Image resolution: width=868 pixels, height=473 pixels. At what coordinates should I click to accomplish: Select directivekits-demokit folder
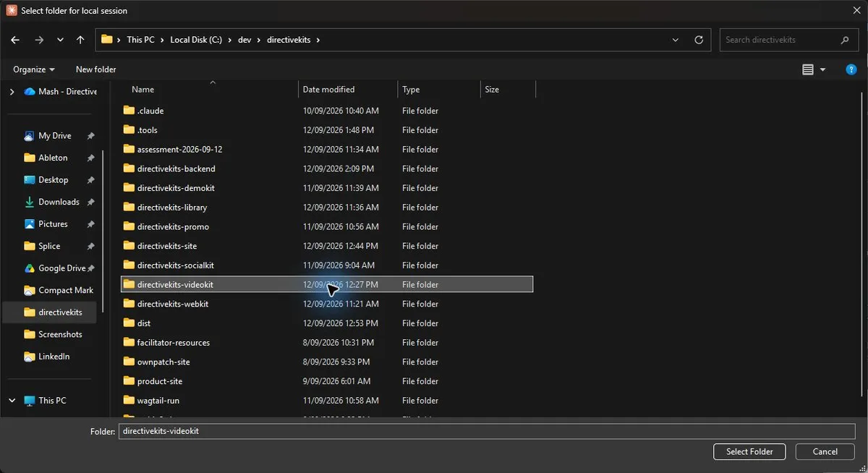tap(176, 188)
